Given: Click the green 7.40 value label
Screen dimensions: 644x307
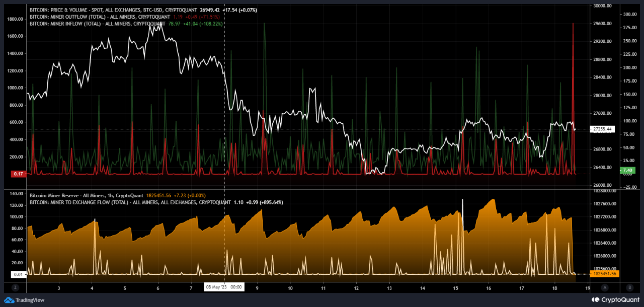Looking at the screenshot, I should click(x=627, y=171).
